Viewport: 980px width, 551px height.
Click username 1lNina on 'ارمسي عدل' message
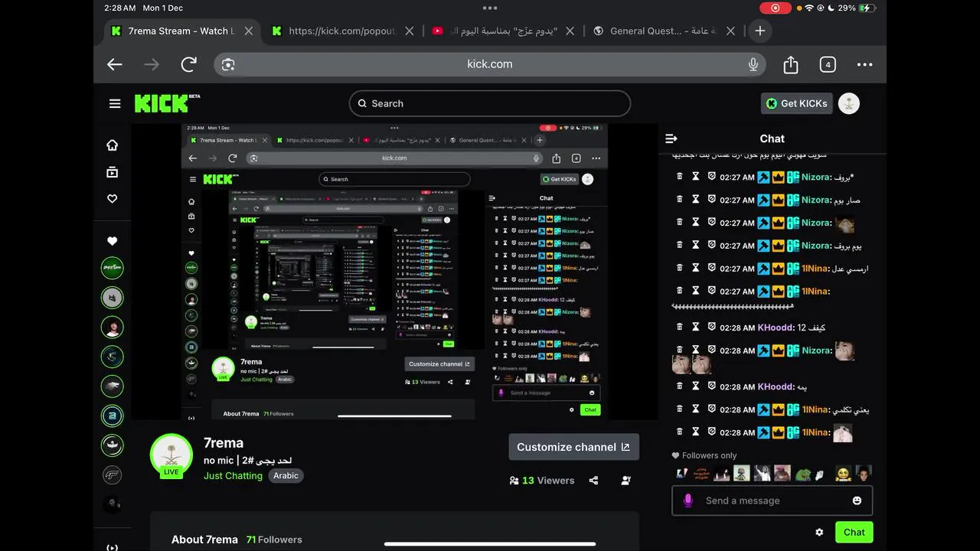click(x=816, y=268)
